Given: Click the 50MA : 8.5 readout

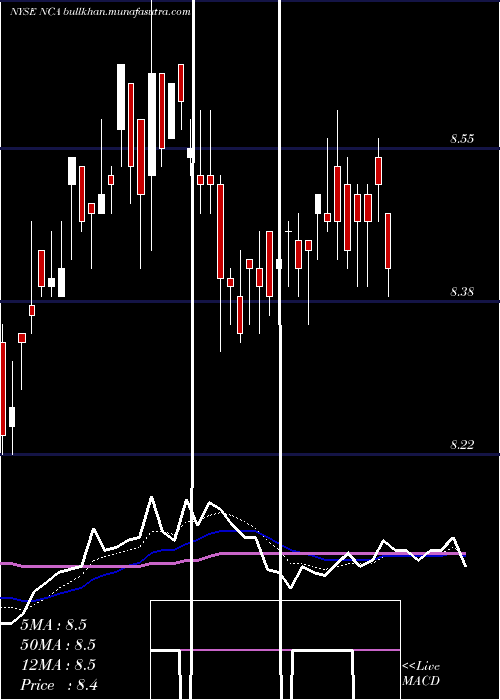Looking at the screenshot, I should pyautogui.click(x=58, y=645).
